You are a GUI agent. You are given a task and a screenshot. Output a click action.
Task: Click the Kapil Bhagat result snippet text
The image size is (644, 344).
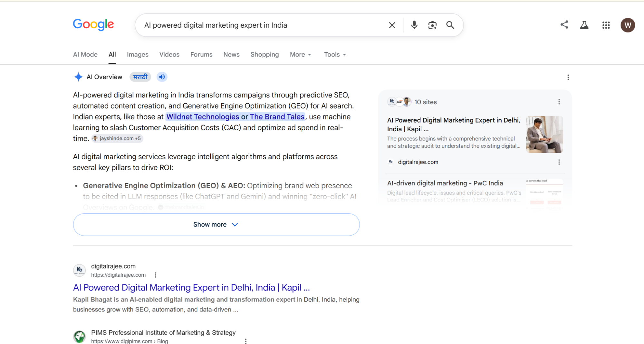pyautogui.click(x=216, y=304)
